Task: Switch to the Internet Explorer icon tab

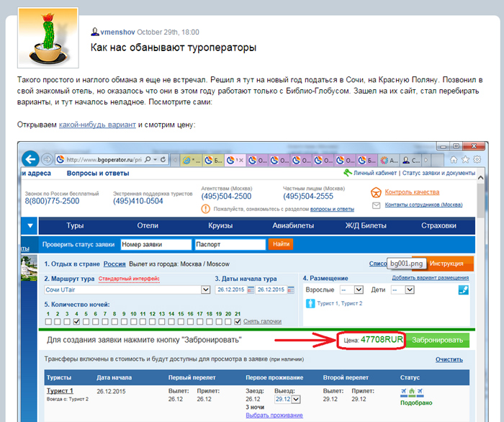Action: click(x=192, y=160)
